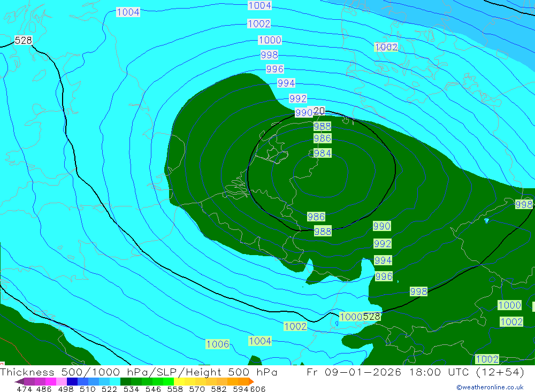535x392 pixels.
Task: Click the 606 legend value
Action: click(x=258, y=389)
